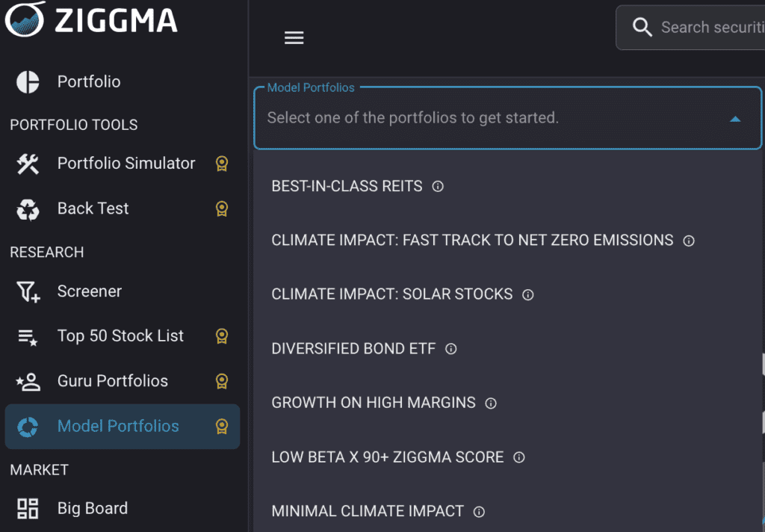Go to Guru Portfolios
The height and width of the screenshot is (532, 765).
click(123, 381)
